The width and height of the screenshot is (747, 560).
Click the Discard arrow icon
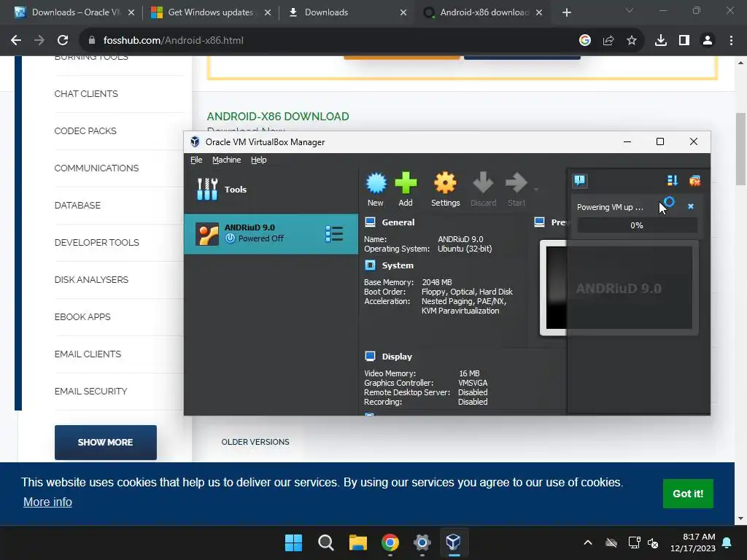(483, 183)
